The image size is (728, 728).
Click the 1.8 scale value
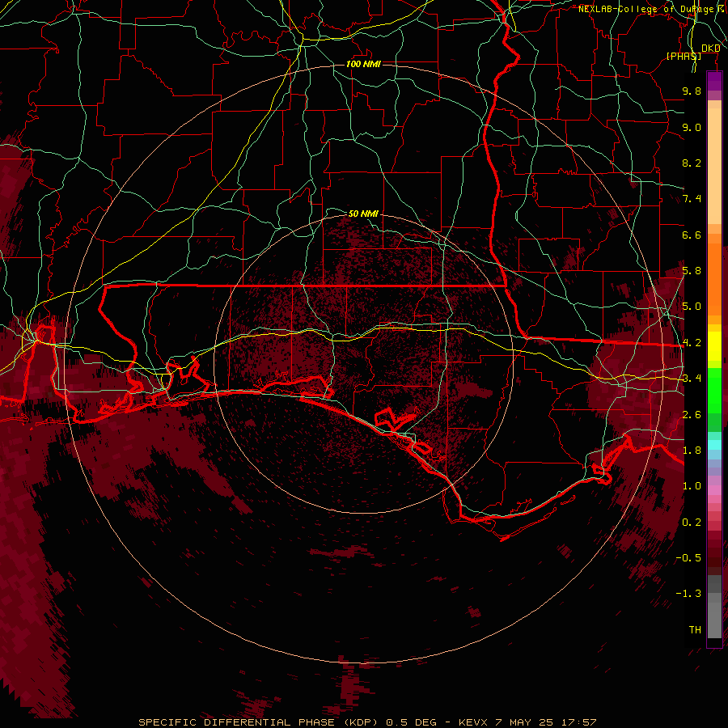point(692,451)
